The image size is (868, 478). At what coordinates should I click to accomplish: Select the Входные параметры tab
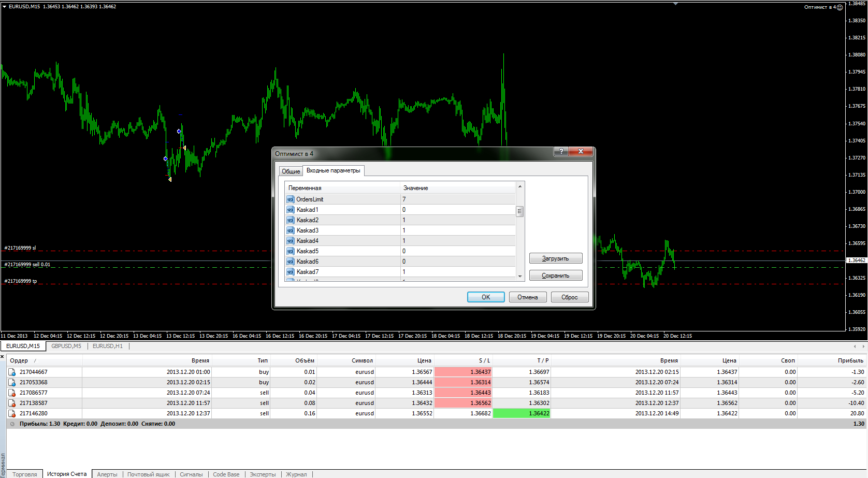333,170
